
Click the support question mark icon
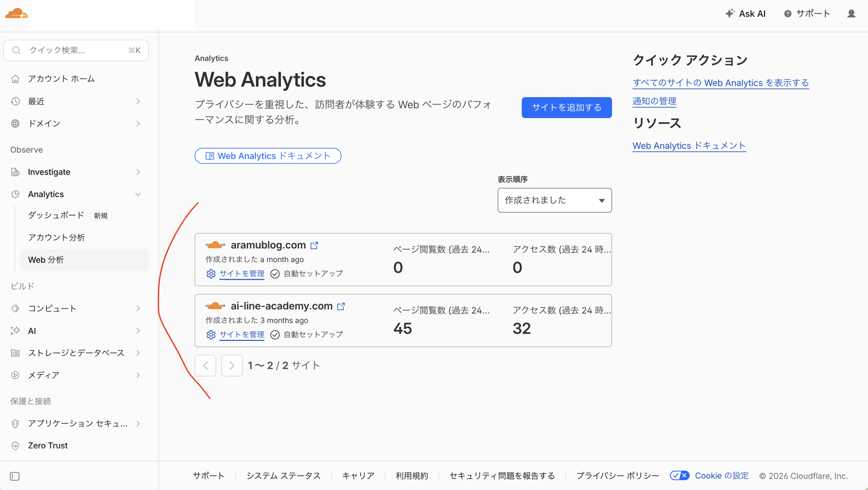coord(788,14)
